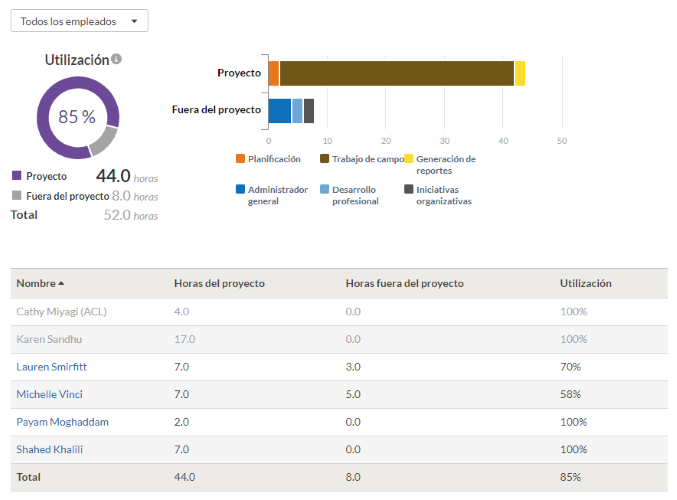Click the yellow Generación de reportes legend swatch
This screenshot has height=500, width=677.
click(x=408, y=159)
